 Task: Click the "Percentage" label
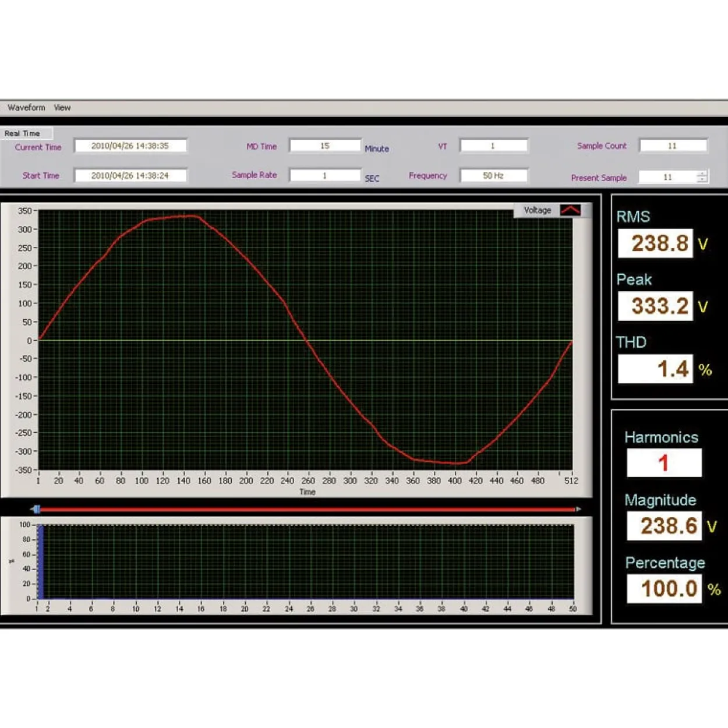pyautogui.click(x=665, y=563)
